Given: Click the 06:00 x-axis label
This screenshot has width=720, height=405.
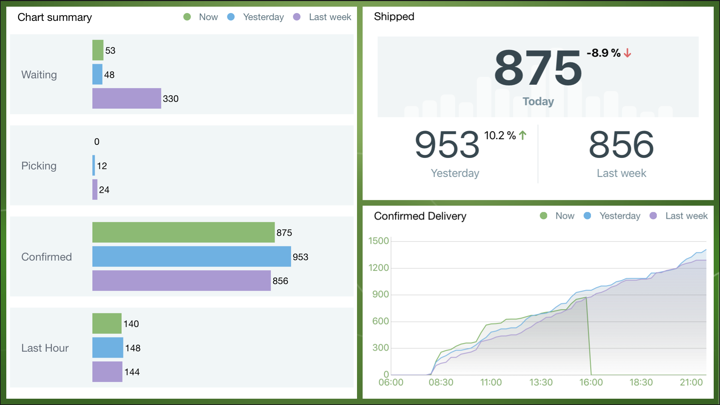Looking at the screenshot, I should pyautogui.click(x=391, y=382).
